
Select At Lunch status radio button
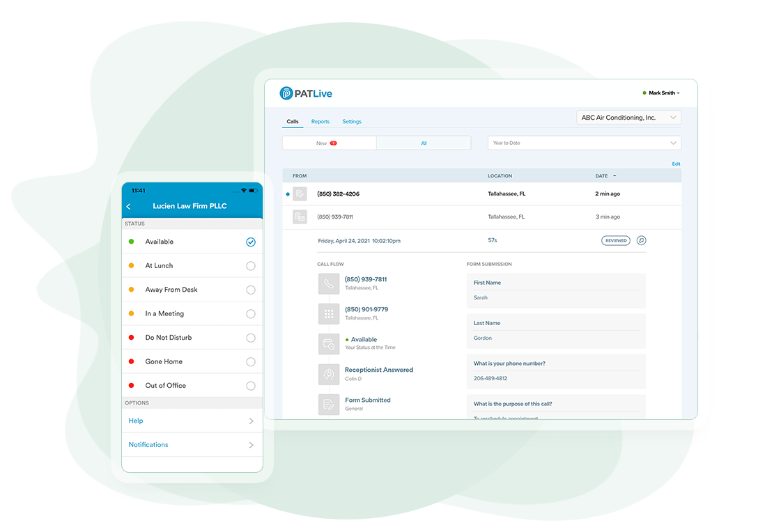click(250, 266)
